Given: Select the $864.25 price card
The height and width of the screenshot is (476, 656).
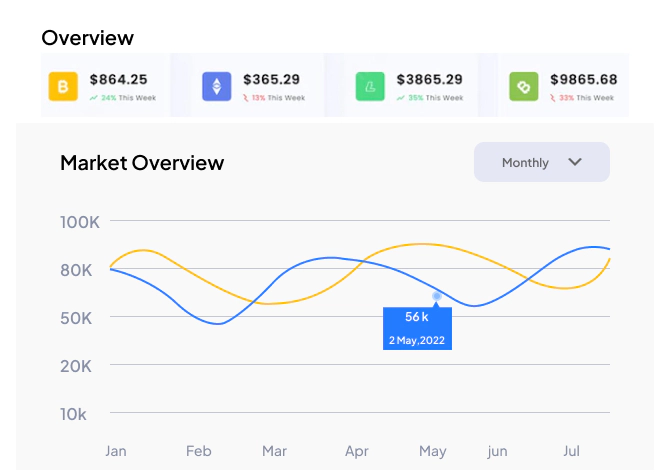Looking at the screenshot, I should 103,86.
